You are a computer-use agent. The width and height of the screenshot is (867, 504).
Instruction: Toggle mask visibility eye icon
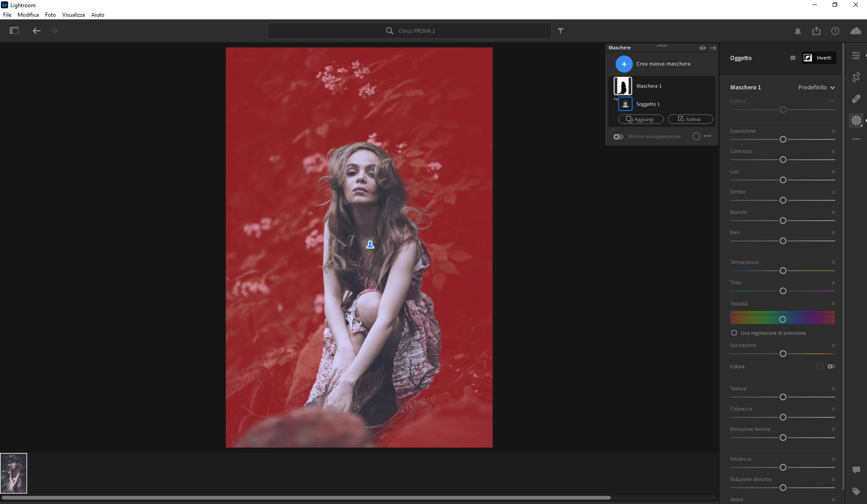(x=702, y=48)
